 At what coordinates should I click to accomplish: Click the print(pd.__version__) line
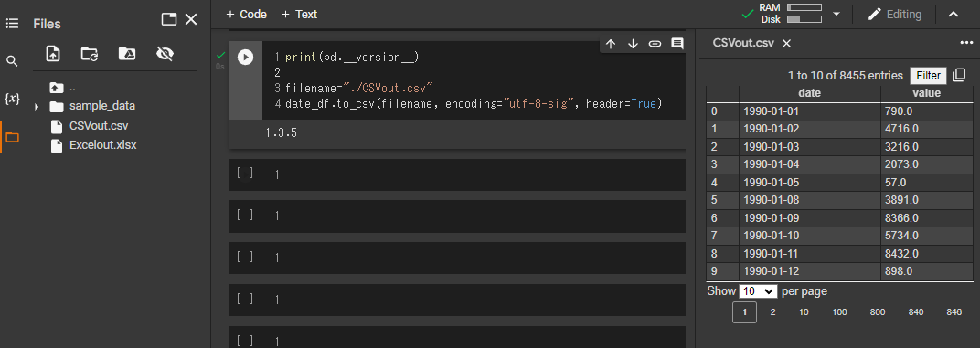point(351,58)
